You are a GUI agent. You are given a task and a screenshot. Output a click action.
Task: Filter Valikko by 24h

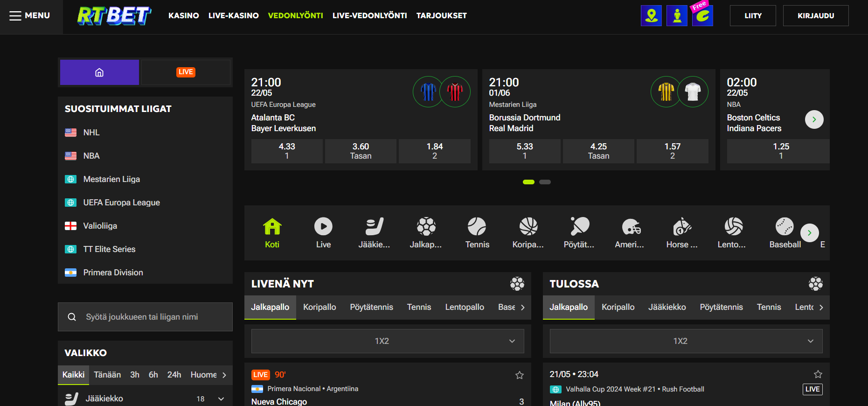tap(174, 375)
